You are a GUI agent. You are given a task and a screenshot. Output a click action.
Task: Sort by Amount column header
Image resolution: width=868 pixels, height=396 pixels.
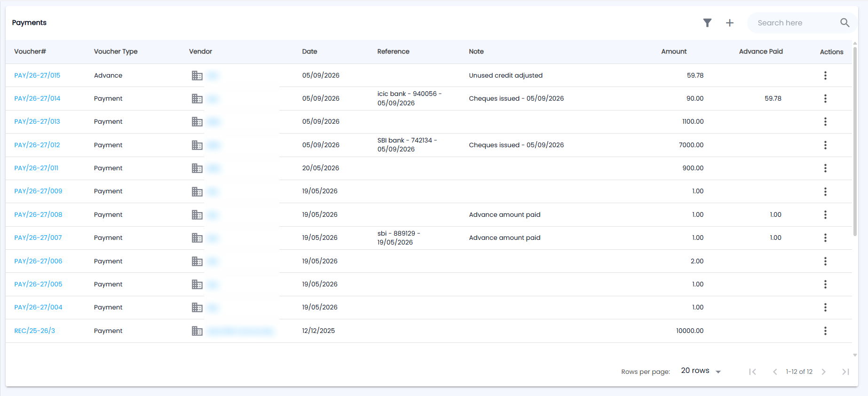(x=674, y=51)
